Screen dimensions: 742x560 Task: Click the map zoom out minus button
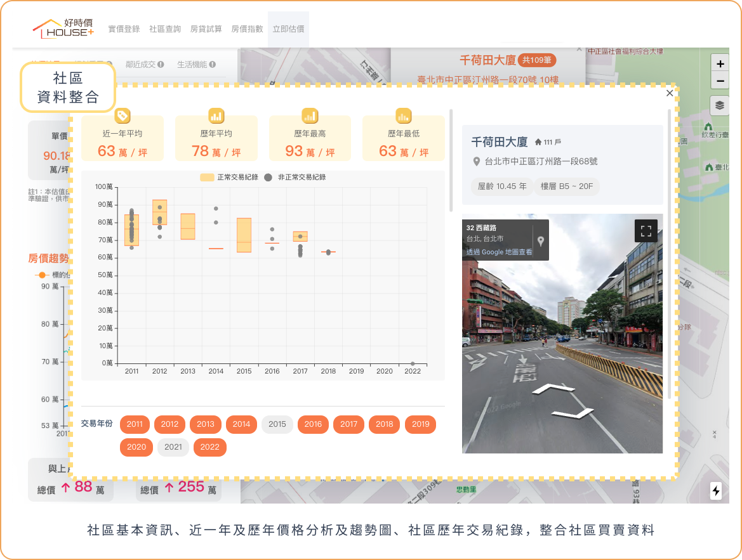click(720, 81)
